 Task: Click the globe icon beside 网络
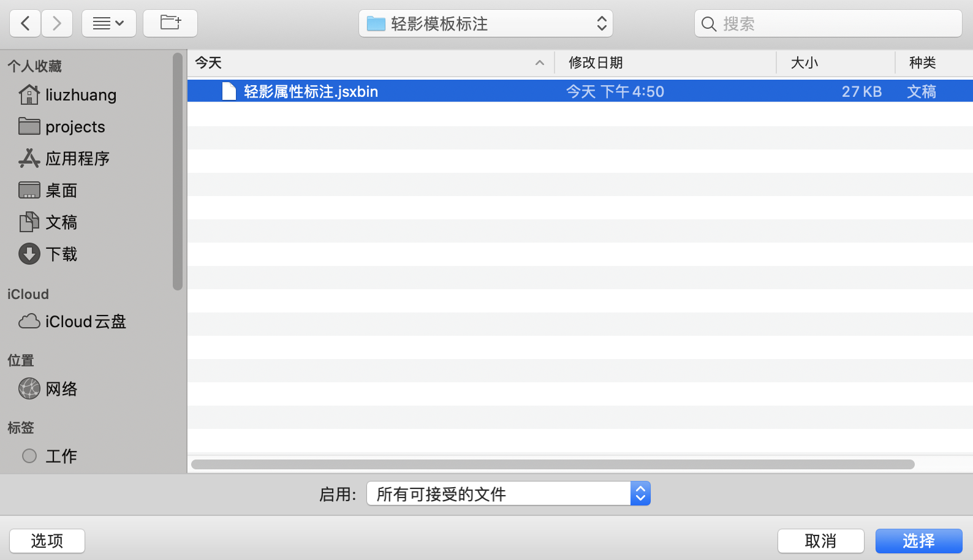point(29,388)
